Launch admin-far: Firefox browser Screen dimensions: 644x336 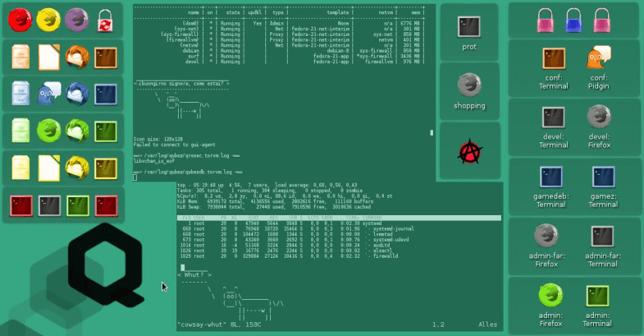click(546, 235)
